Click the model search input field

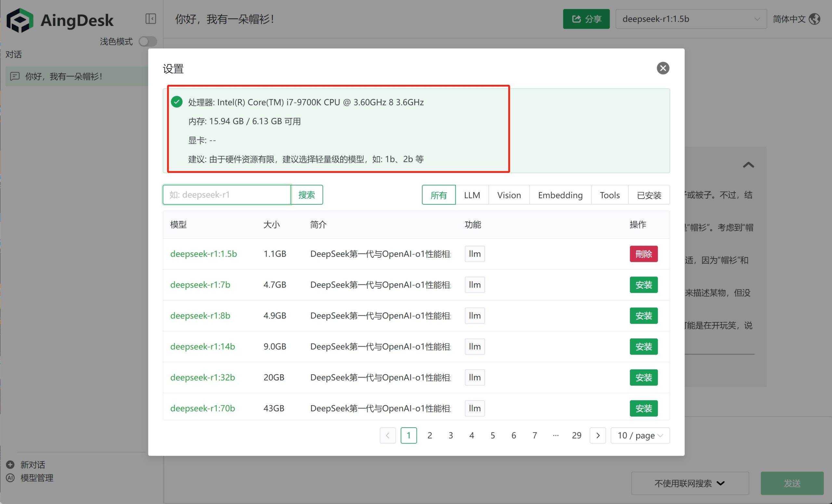click(227, 195)
